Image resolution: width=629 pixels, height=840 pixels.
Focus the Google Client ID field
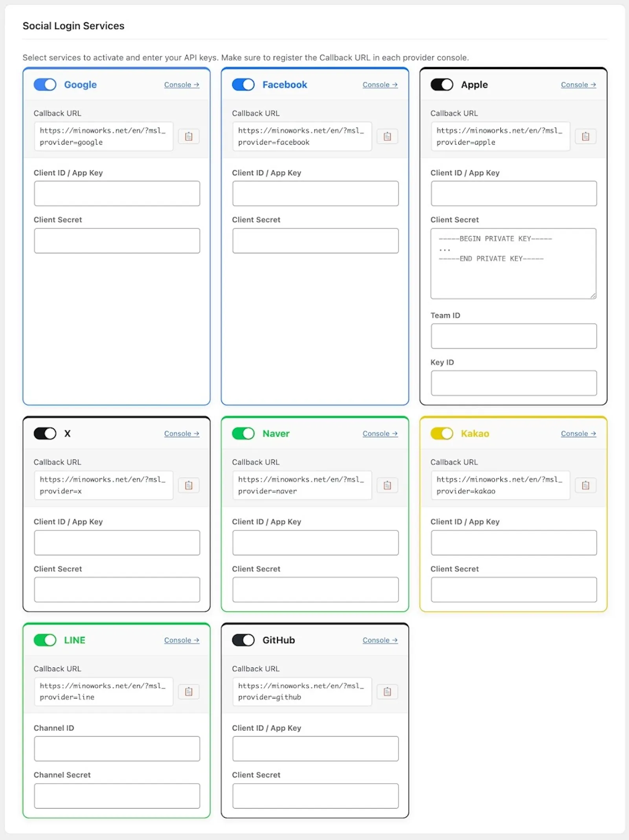(x=117, y=193)
